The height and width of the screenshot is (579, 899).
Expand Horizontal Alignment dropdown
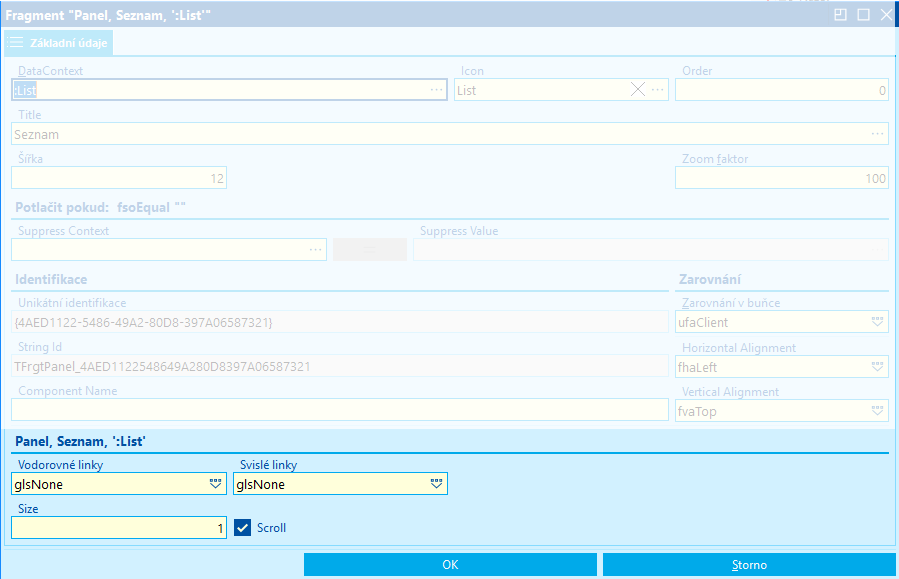tap(877, 367)
